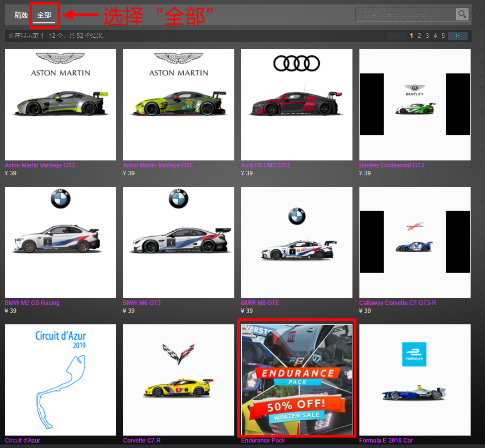
Task: Click the Aston Martin Vantage GT3 title link
Action: [x=40, y=165]
